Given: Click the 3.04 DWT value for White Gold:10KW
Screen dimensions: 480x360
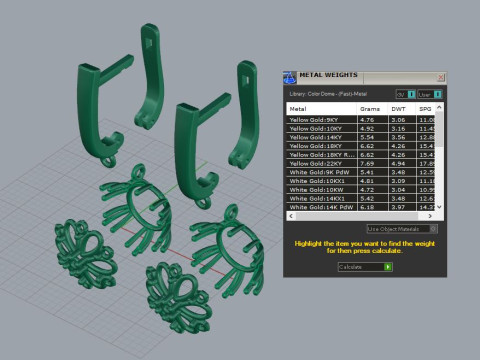Looking at the screenshot, I should [x=398, y=190].
